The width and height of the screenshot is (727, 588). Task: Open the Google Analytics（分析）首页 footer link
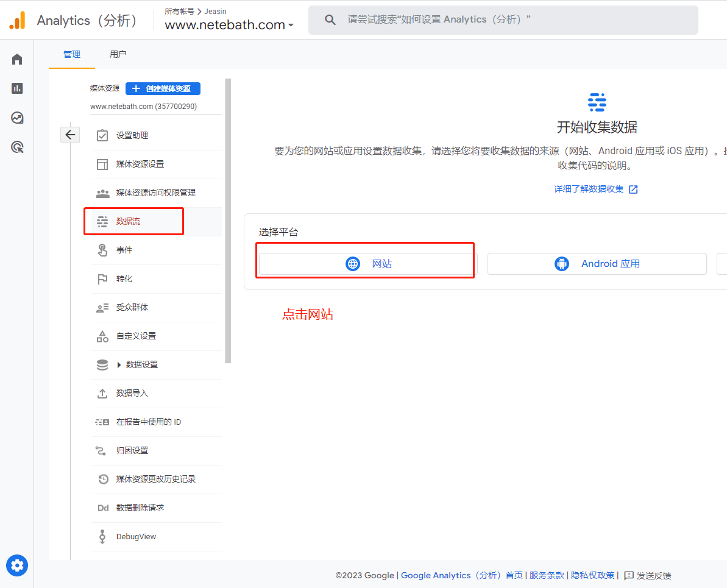tap(462, 575)
